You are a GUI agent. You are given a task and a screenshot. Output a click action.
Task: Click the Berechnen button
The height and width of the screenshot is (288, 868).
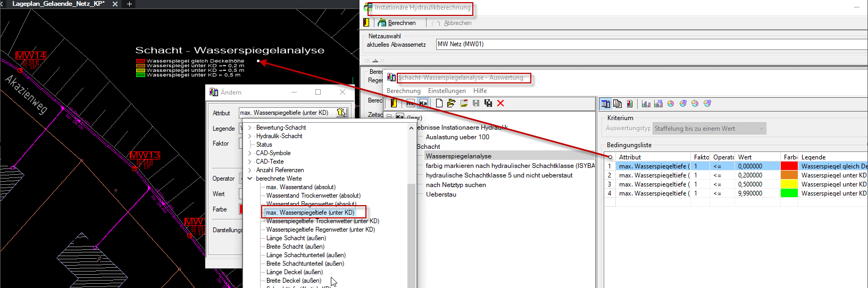point(397,23)
